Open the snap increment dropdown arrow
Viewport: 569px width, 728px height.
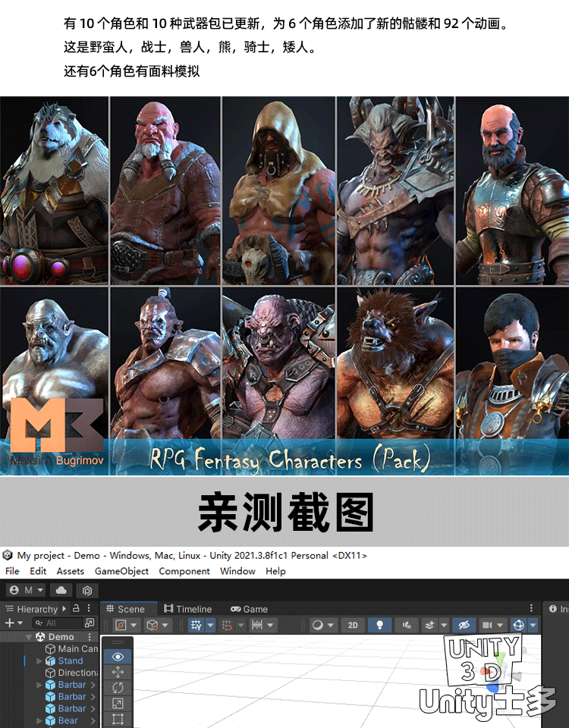[x=240, y=625]
